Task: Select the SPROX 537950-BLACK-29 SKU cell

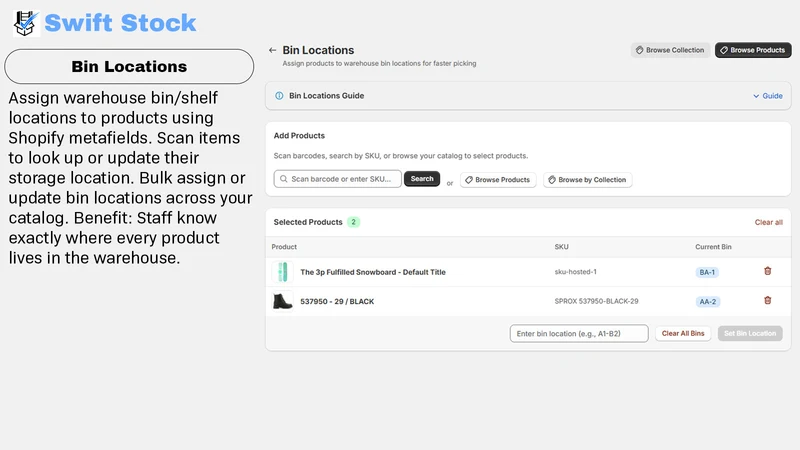Action: coord(596,302)
